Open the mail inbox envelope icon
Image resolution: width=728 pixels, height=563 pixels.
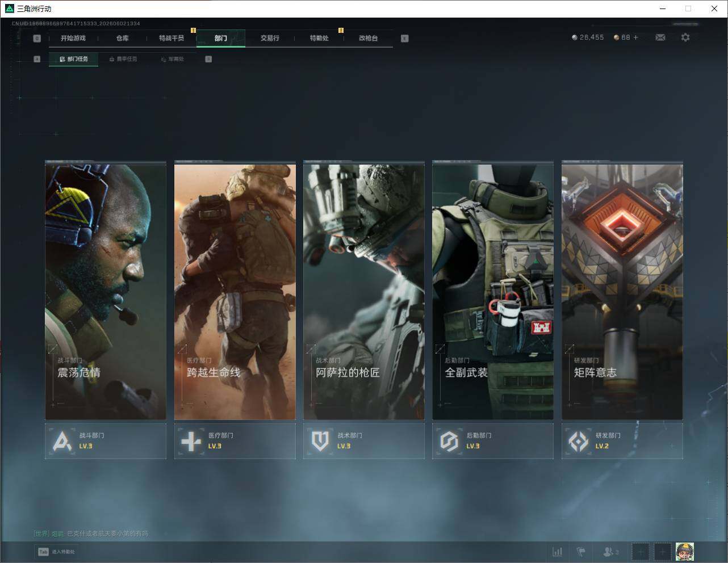pyautogui.click(x=660, y=37)
